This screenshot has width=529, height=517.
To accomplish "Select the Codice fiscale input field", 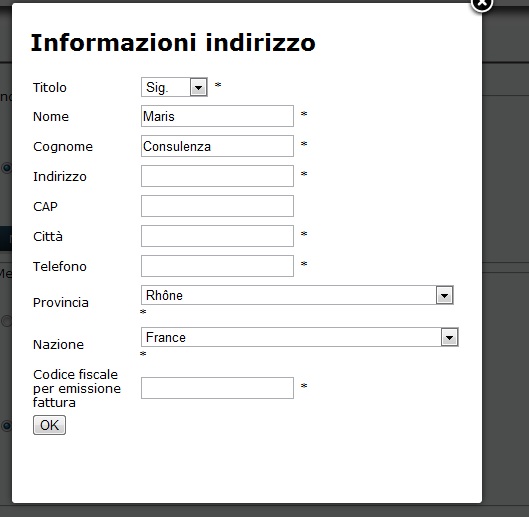I will coord(217,388).
